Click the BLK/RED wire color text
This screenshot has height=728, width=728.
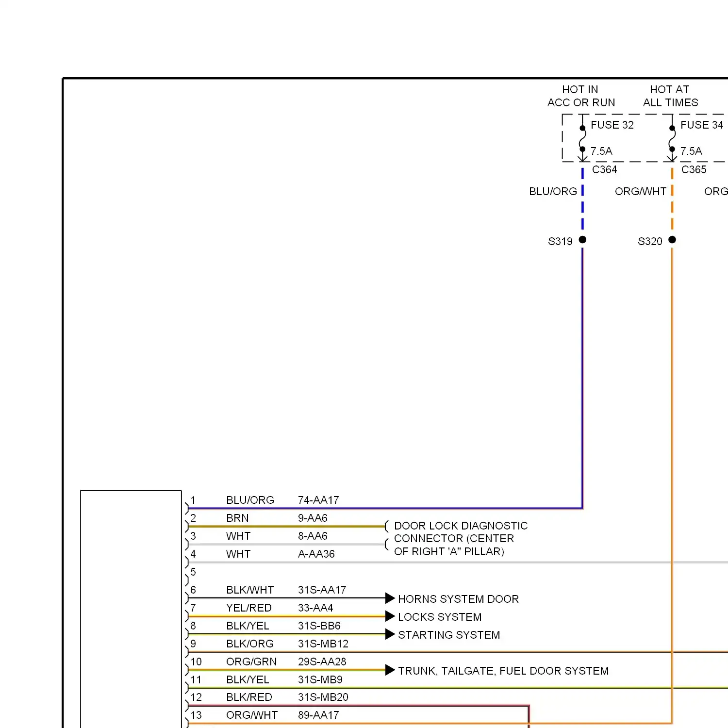click(249, 697)
